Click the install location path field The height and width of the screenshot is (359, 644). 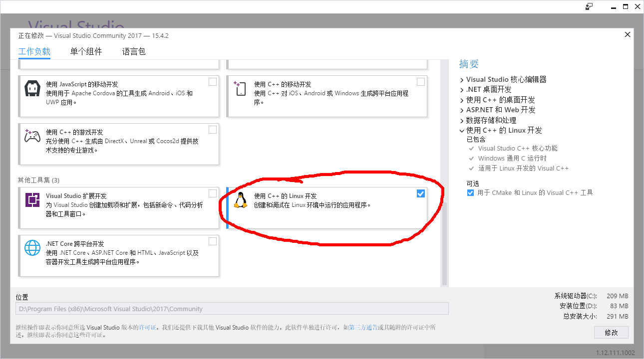[232, 309]
